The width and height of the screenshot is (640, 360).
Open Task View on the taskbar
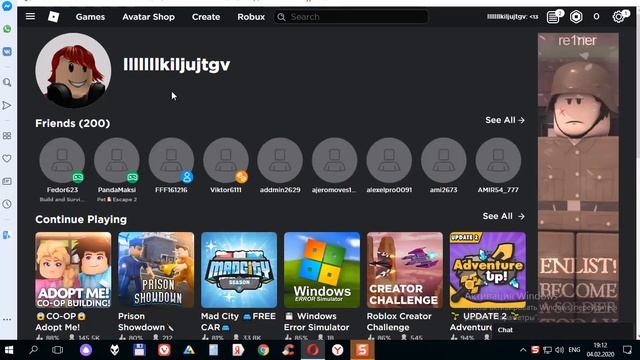tap(58, 350)
